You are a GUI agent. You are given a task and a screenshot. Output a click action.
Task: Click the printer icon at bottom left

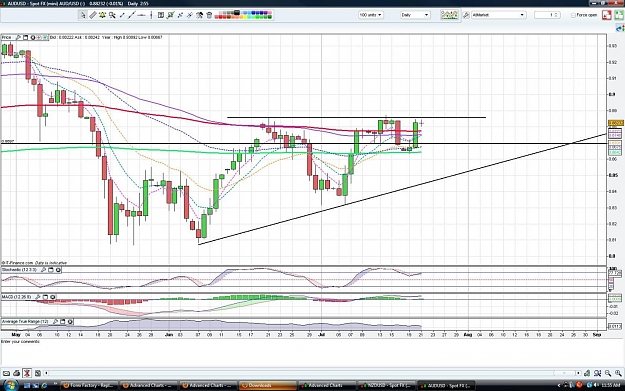tap(16, 373)
